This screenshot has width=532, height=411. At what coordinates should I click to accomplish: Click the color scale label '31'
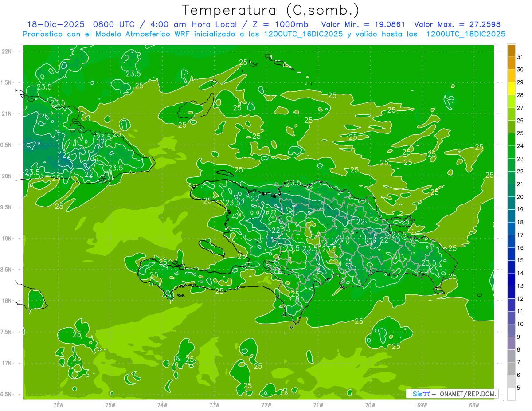pos(520,57)
